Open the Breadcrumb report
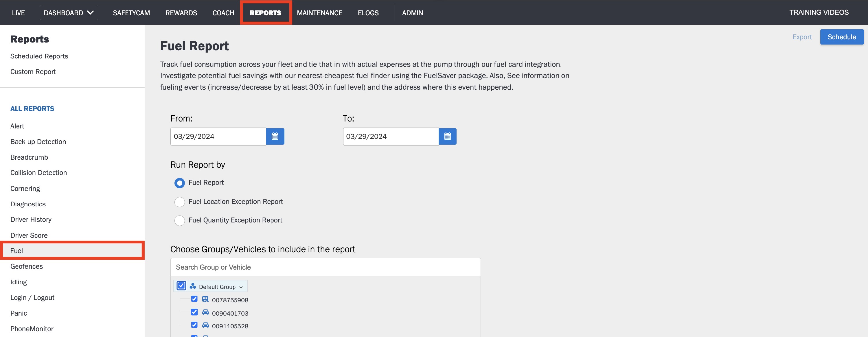The width and height of the screenshot is (868, 337). (29, 157)
